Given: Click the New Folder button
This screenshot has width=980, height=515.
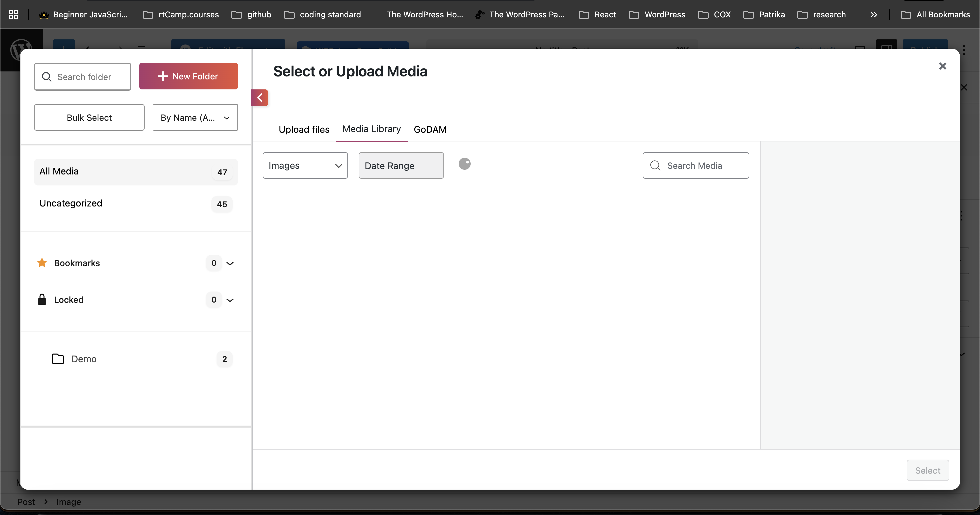Looking at the screenshot, I should 188,76.
